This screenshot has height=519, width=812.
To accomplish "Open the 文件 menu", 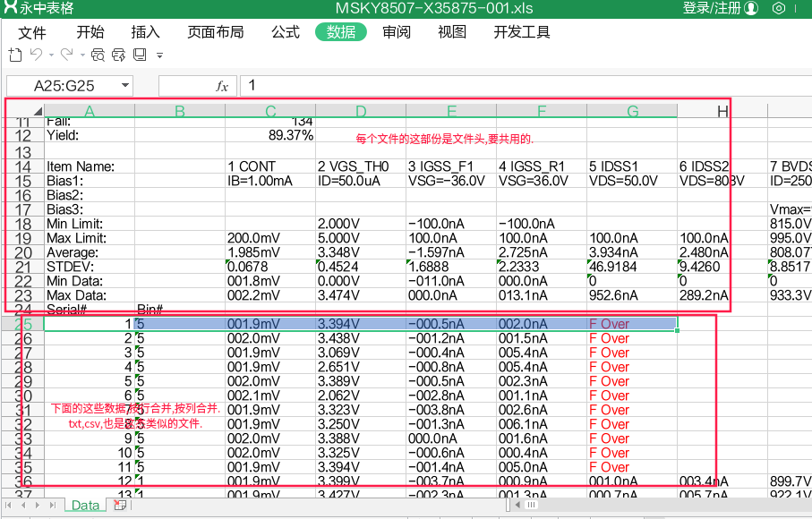I will point(32,32).
